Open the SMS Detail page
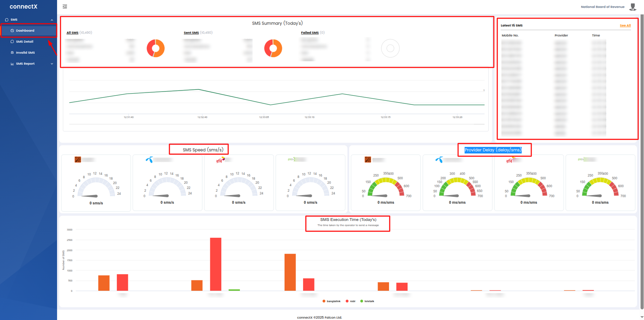This screenshot has height=320, width=644. [25, 42]
